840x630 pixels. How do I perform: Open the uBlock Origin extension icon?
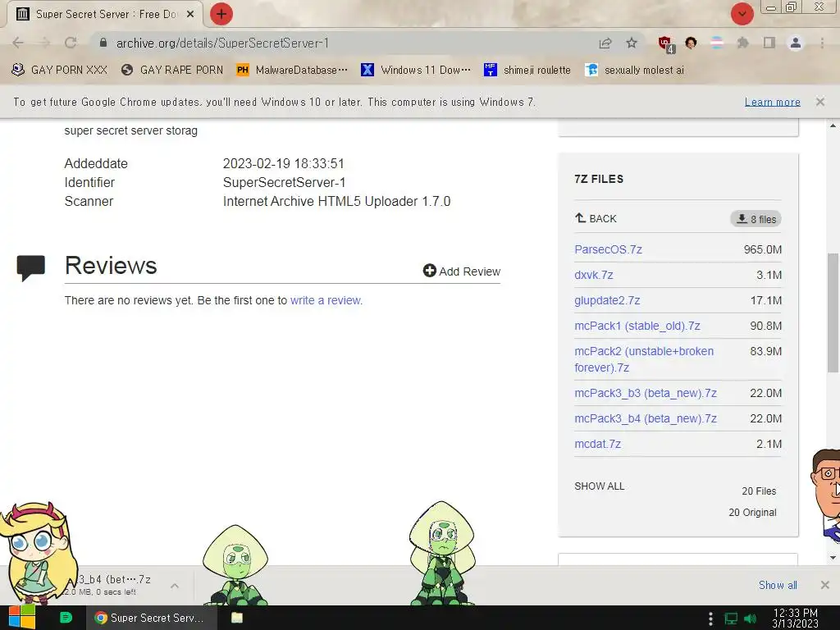click(666, 44)
